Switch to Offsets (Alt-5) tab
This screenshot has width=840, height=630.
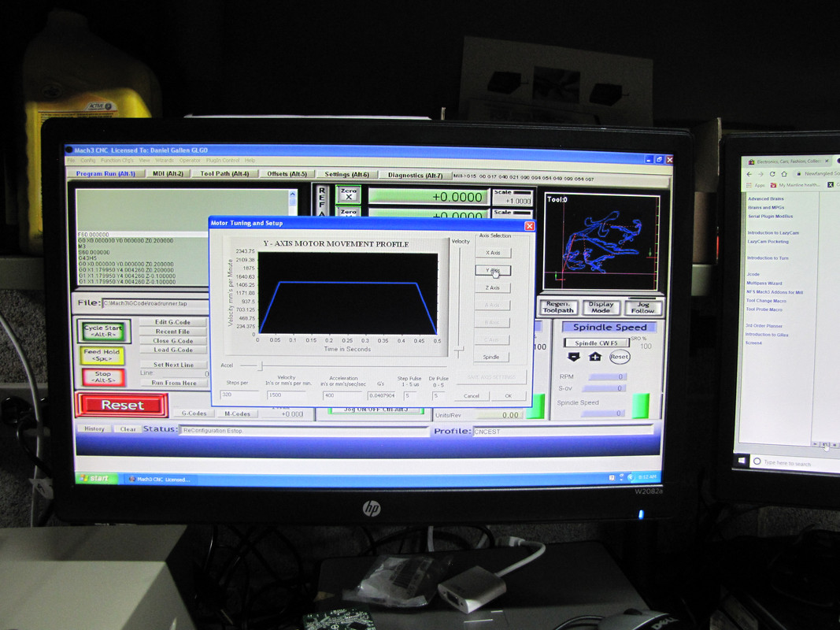pyautogui.click(x=287, y=173)
